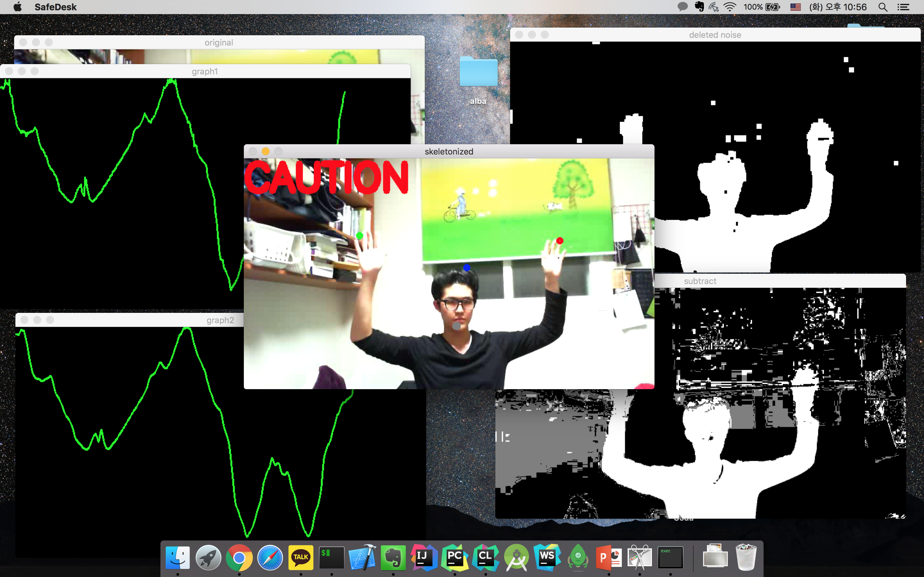
Task: Open Terminal from the dock
Action: 331,557
